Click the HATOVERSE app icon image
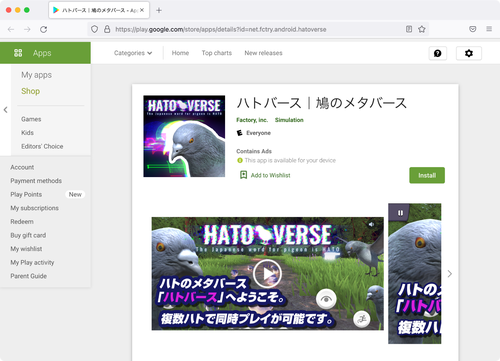The image size is (500, 361). (x=184, y=136)
